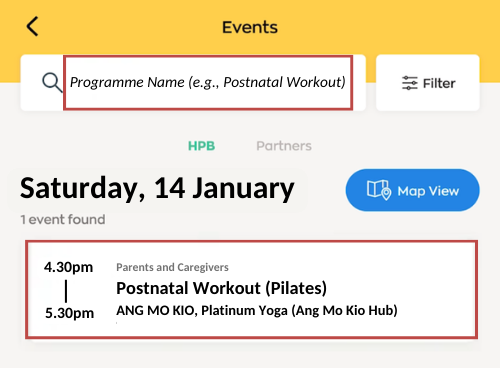
Task: Switch to the Partners tab
Action: pyautogui.click(x=284, y=146)
